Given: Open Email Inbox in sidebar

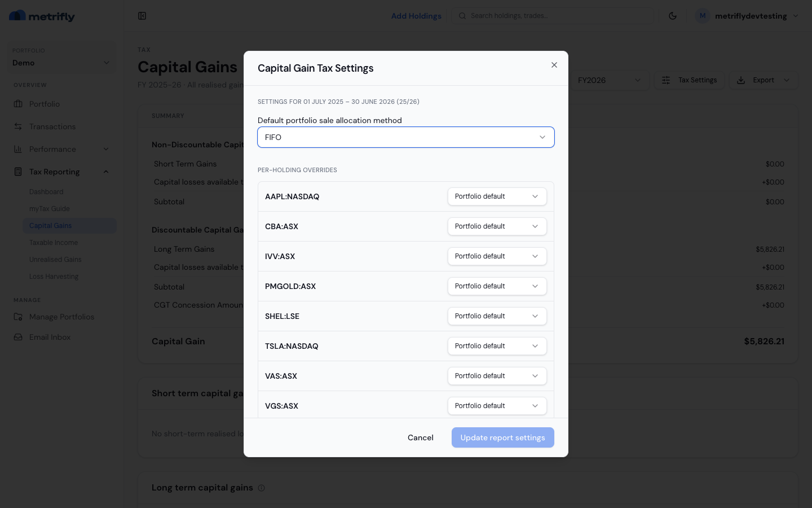Looking at the screenshot, I should (61, 337).
